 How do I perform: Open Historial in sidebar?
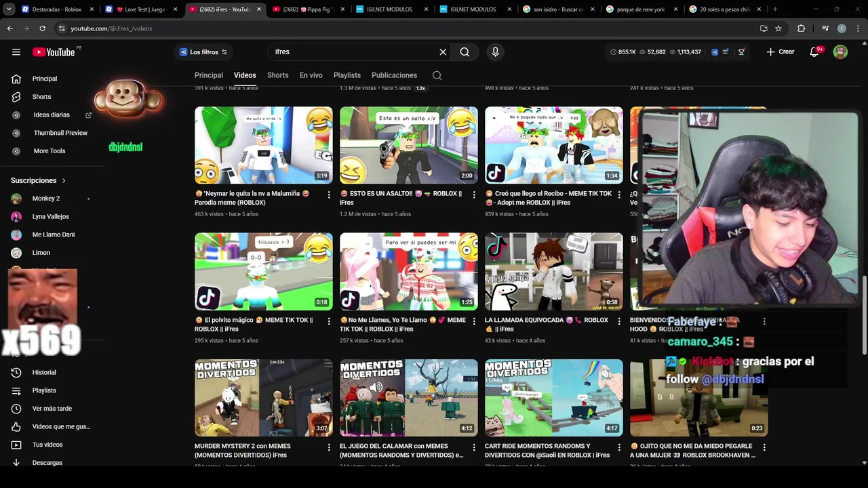point(44,372)
